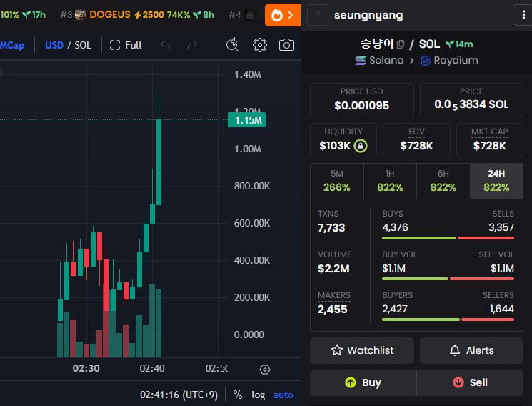Click the MKT CAP $728K box
The width and height of the screenshot is (532, 406).
coord(490,140)
